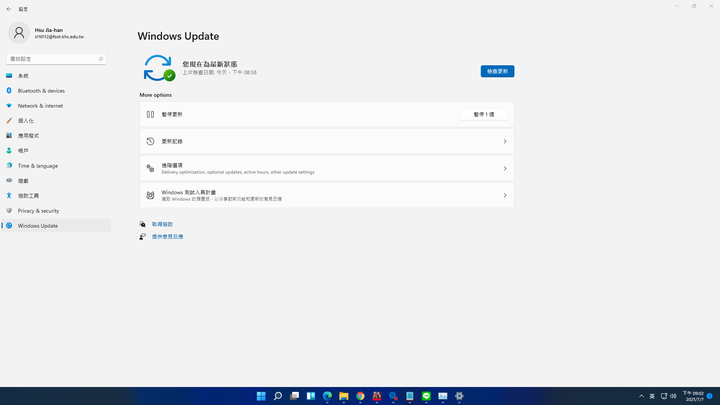Select 協助工具 accessibility in sidebar
This screenshot has width=720, height=405.
tap(56, 196)
